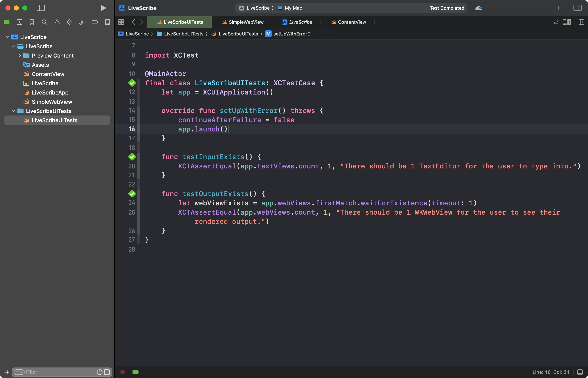Click the related items grid icon

[x=121, y=22]
